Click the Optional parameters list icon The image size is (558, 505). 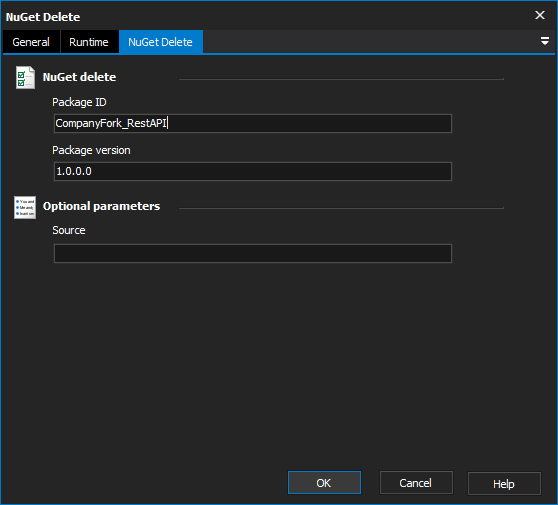[x=25, y=207]
